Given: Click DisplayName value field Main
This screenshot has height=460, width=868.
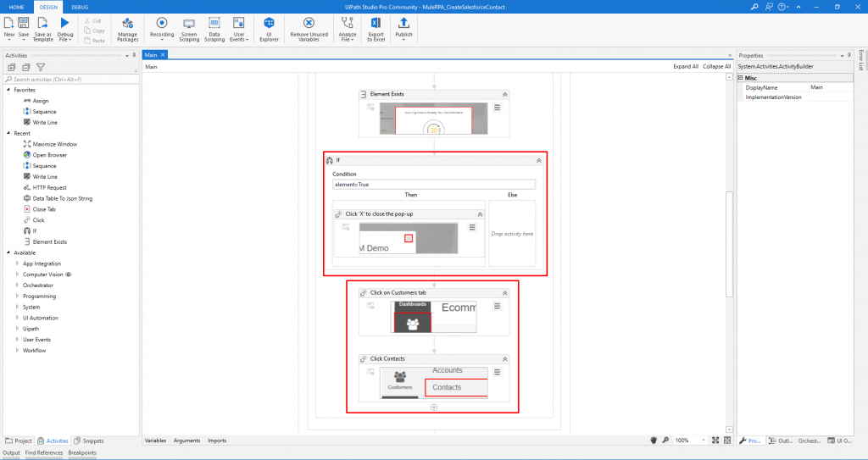Looking at the screenshot, I should coord(831,87).
